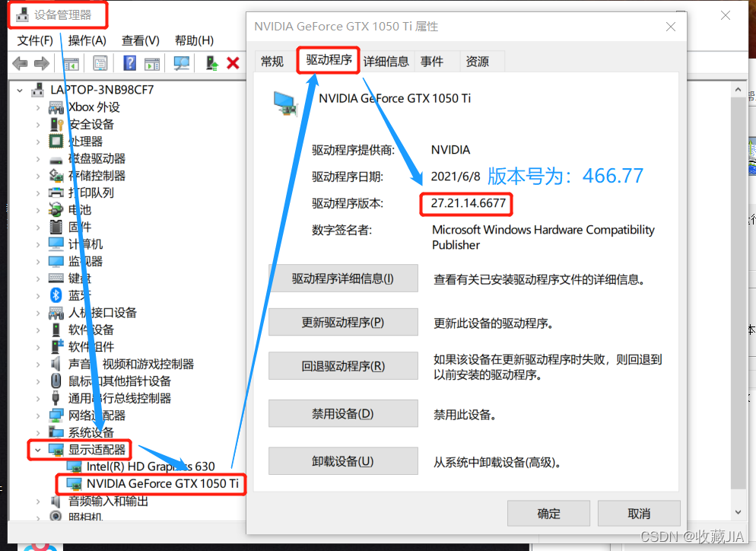
Task: Open the 操作(A) menu
Action: pyautogui.click(x=87, y=40)
